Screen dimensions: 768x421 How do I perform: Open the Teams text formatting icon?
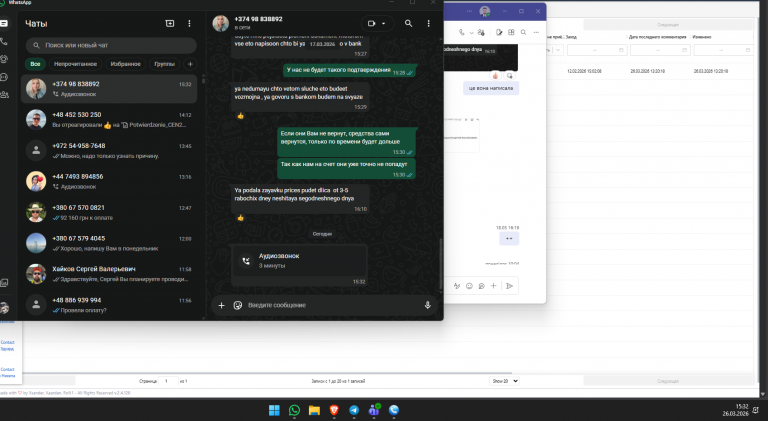point(457,286)
